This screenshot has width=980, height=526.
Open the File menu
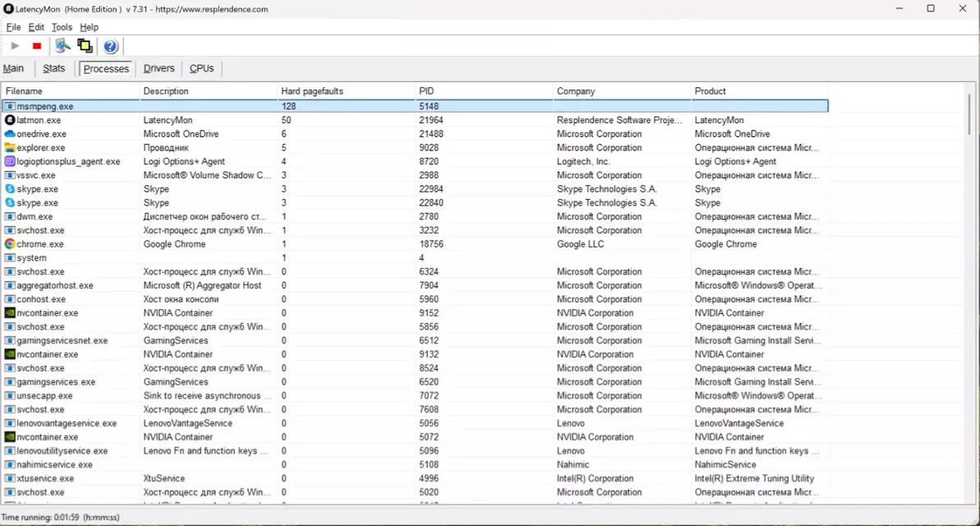click(13, 27)
